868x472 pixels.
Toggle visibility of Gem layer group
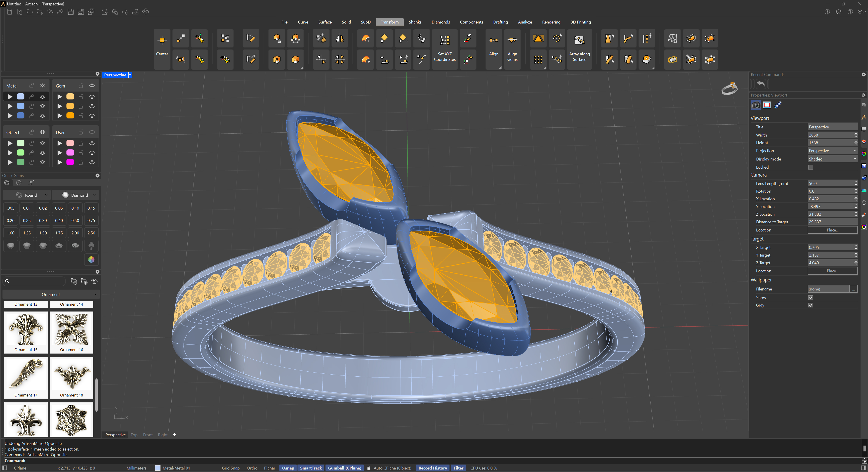92,86
